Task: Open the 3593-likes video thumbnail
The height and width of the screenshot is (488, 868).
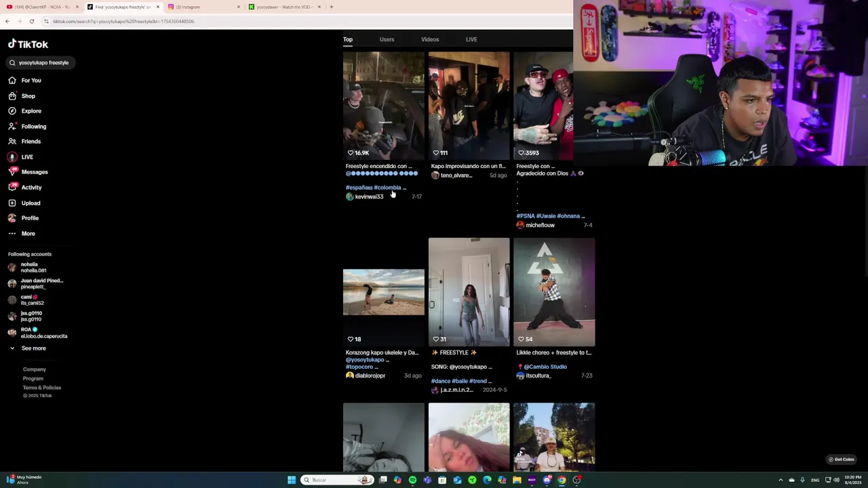Action: click(543, 106)
